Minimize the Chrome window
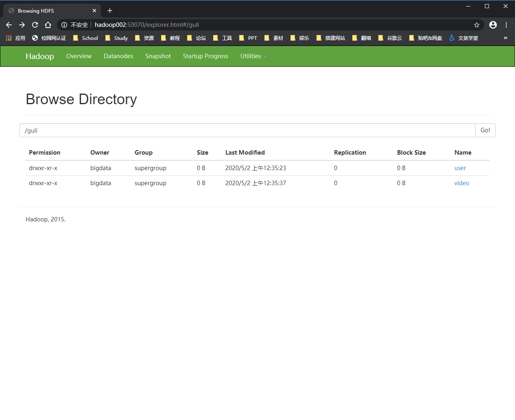Viewport: 515px width, 420px height. point(468,6)
